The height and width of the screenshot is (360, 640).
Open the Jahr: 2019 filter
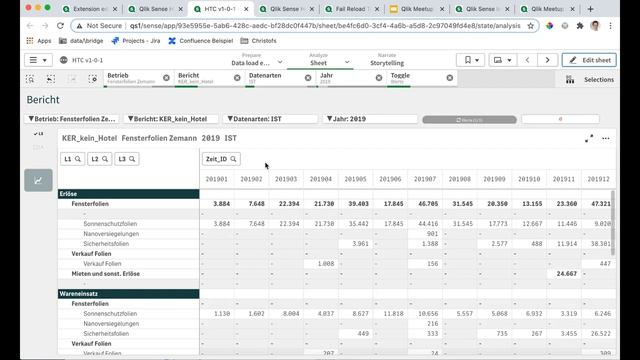tap(369, 119)
